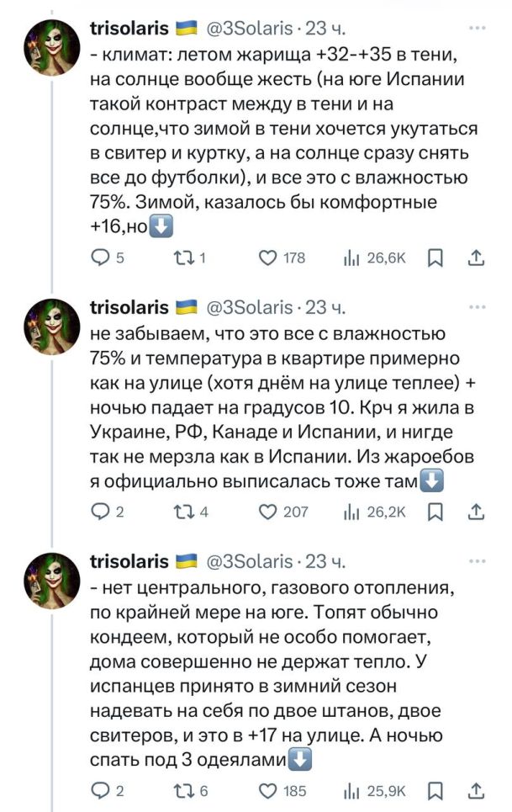Retweet the tweet with 4 reposts
This screenshot has width=512, height=812.
tap(184, 511)
